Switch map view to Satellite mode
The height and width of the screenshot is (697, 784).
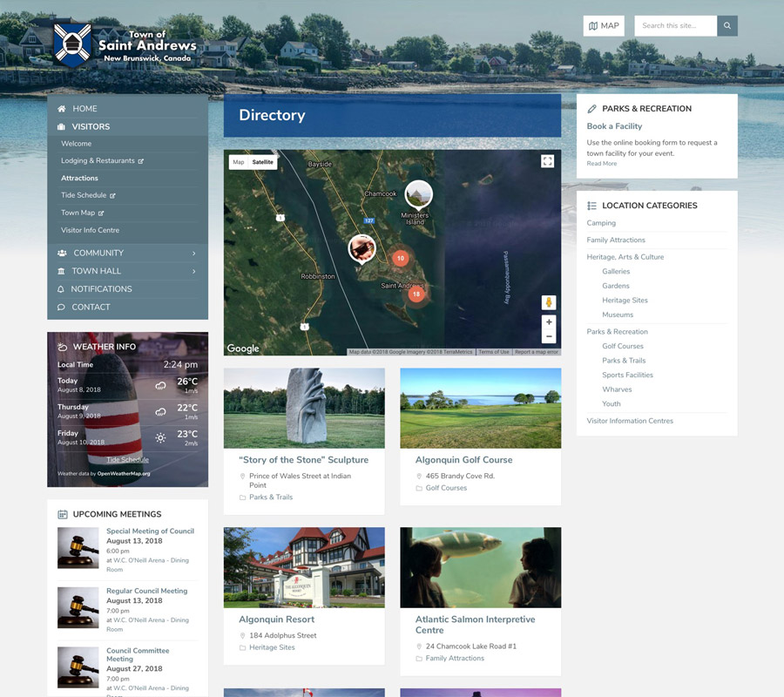(262, 162)
